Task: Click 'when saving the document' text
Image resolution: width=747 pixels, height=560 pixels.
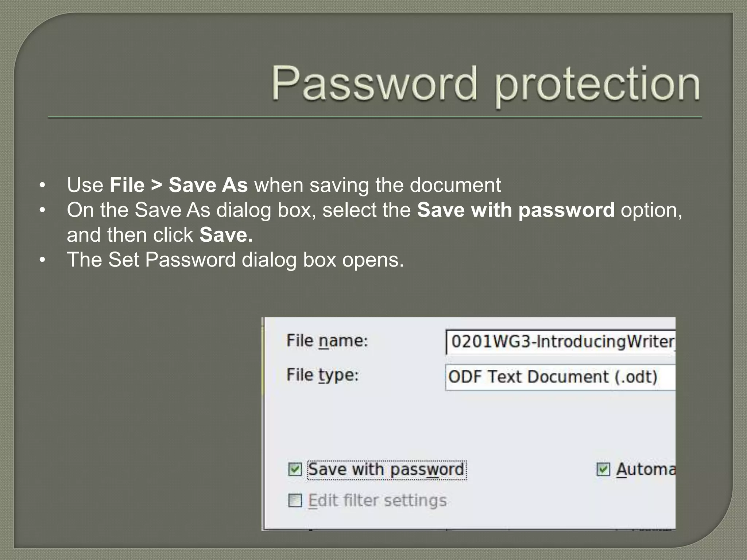Action: (378, 185)
